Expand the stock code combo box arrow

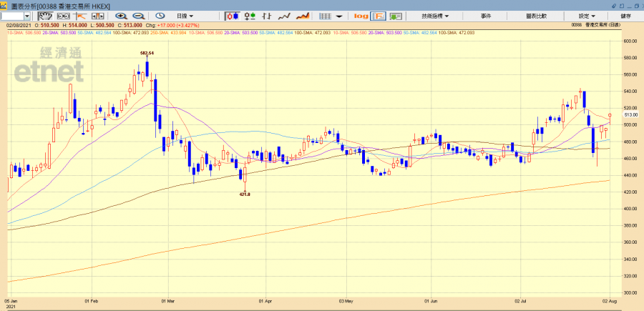(x=27, y=16)
